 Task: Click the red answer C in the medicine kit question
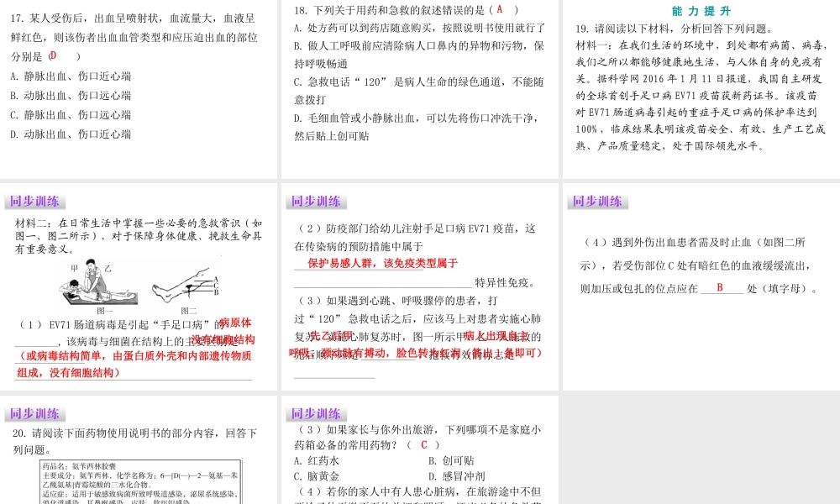point(423,444)
